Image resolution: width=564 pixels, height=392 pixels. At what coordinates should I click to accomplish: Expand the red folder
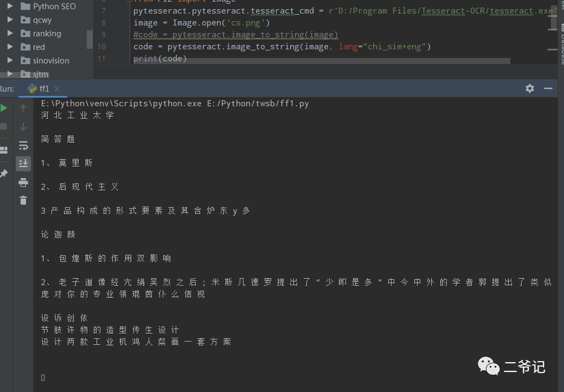pyautogui.click(x=10, y=47)
